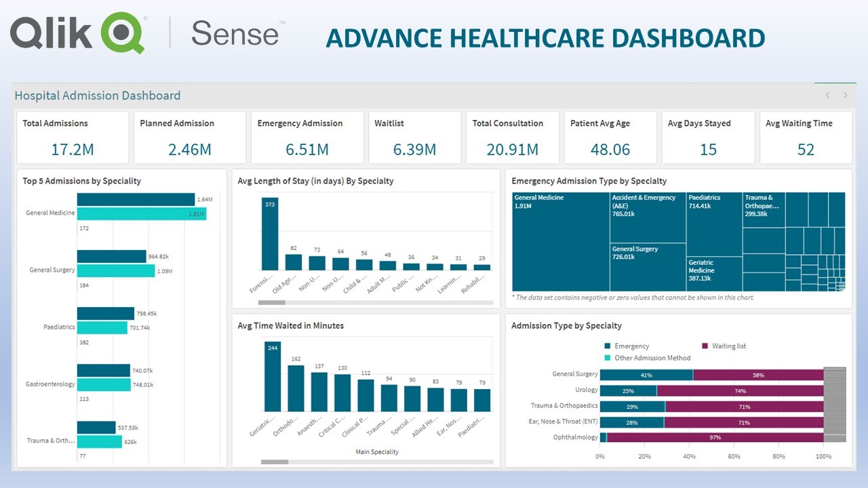
Task: Click the Old Age 82 days bar
Action: [294, 262]
